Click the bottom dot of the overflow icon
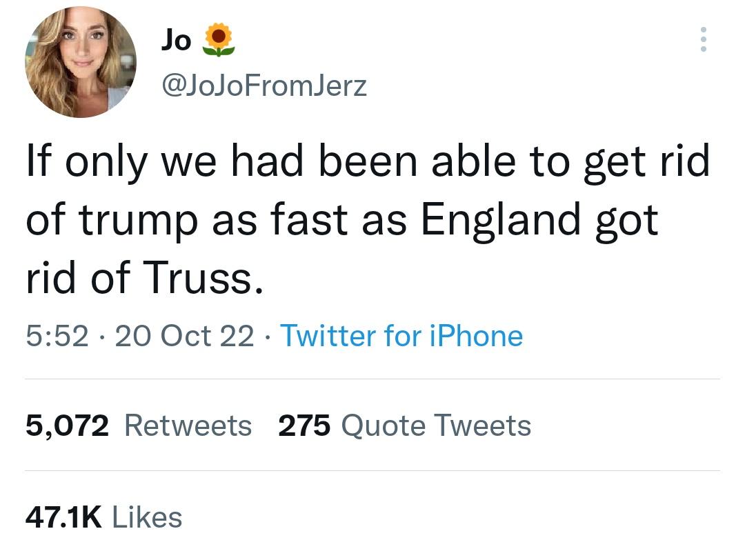The height and width of the screenshot is (560, 745). 704,48
